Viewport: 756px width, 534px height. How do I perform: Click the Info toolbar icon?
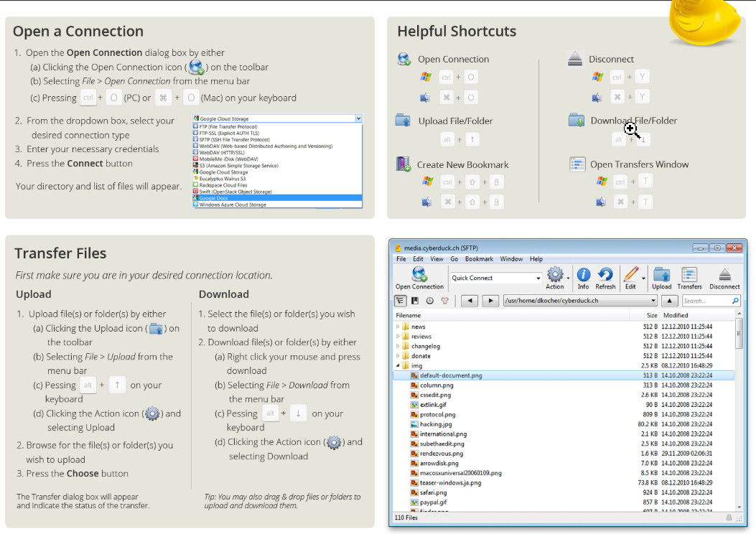[x=584, y=275]
